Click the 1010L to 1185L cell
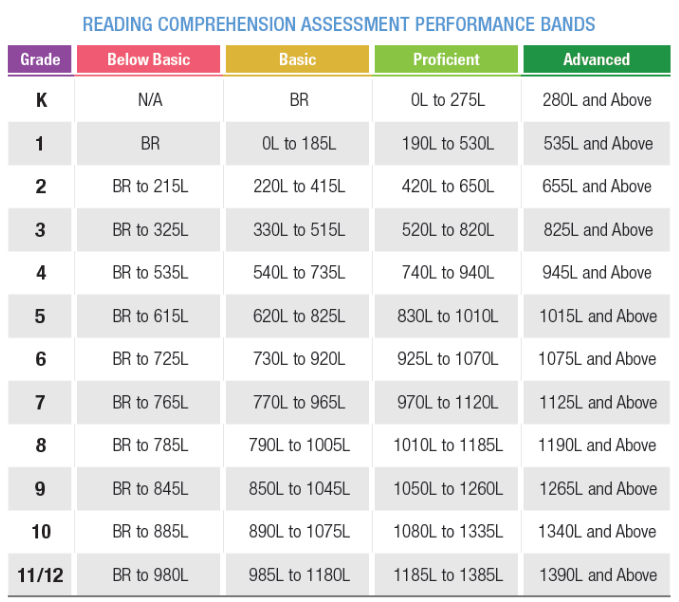Image resolution: width=679 pixels, height=602 pixels. click(x=446, y=445)
